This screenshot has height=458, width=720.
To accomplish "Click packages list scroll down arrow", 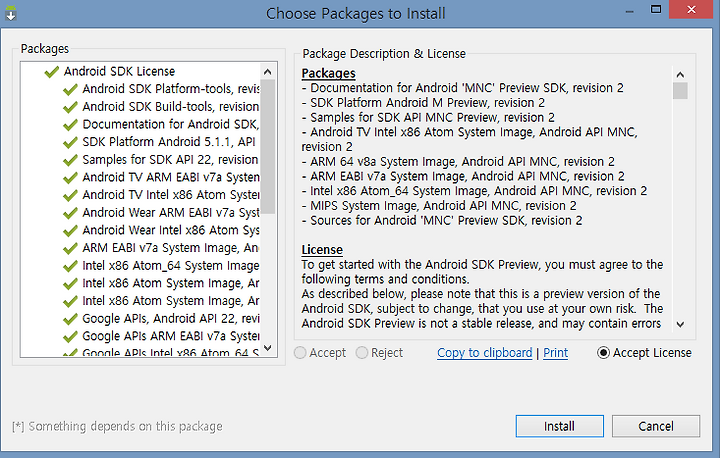I will pos(268,348).
